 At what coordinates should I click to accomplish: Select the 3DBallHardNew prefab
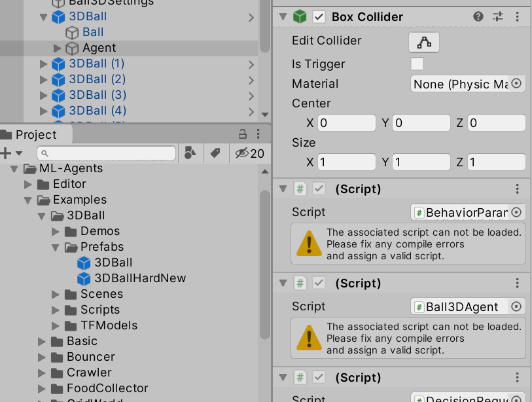coord(140,278)
